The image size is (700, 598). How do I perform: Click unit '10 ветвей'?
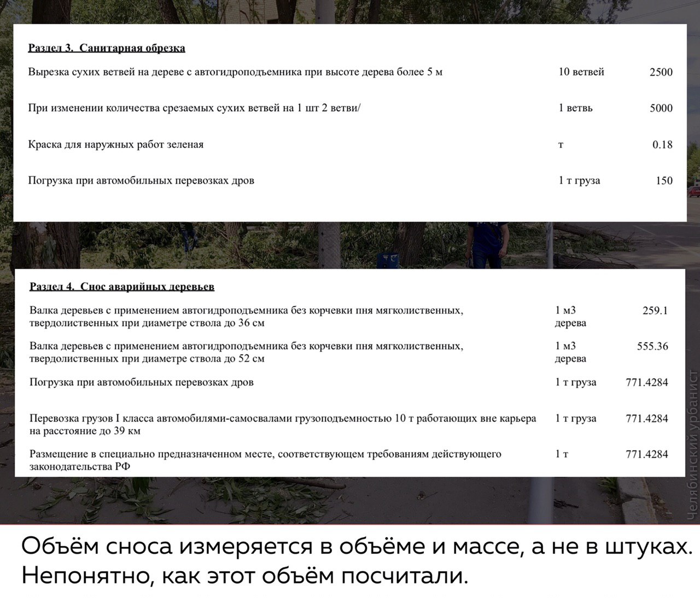click(581, 72)
